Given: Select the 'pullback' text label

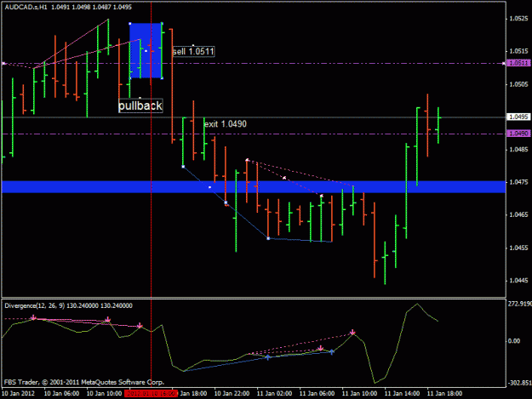Looking at the screenshot, I should (x=140, y=105).
